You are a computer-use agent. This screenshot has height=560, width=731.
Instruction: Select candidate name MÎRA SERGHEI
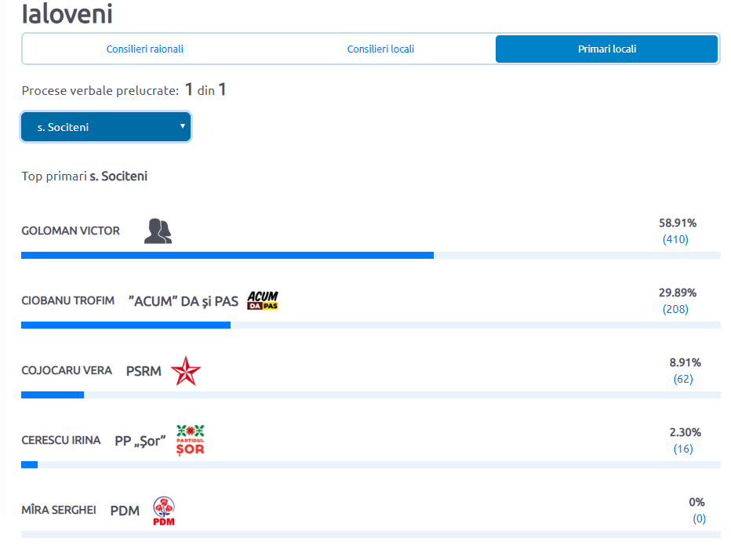click(59, 510)
